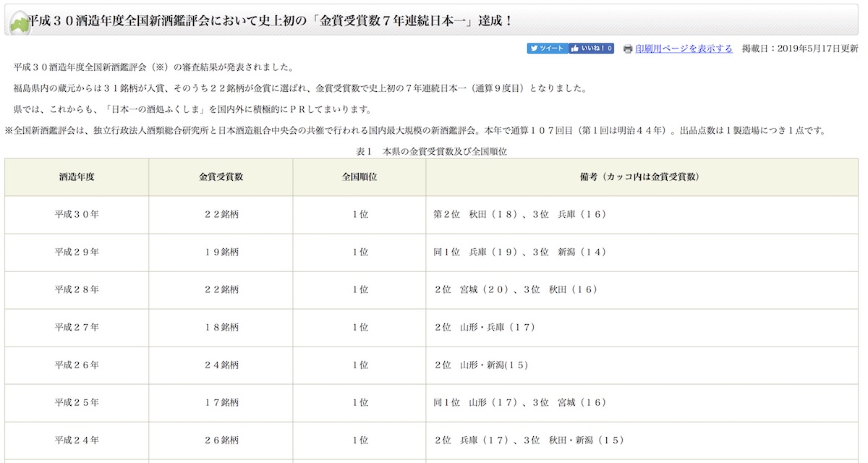Click the remark 同１位 兵庫（１９）、３位 新潟（１４）

(x=519, y=252)
